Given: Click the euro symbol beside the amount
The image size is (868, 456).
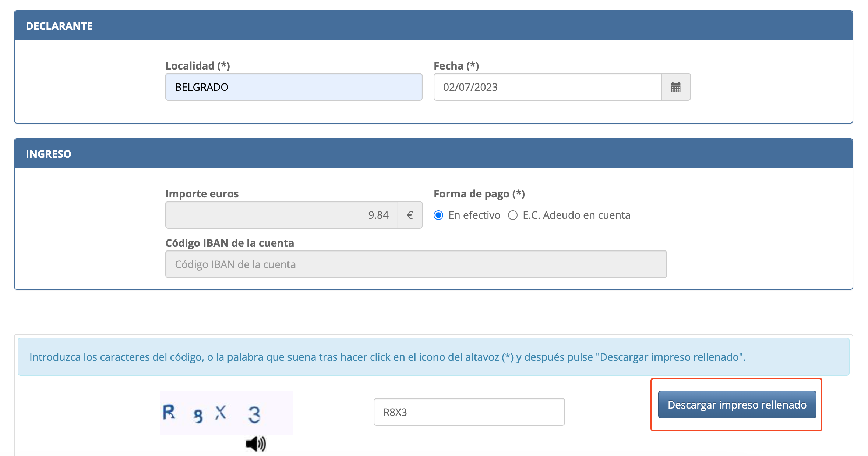Looking at the screenshot, I should coord(410,215).
